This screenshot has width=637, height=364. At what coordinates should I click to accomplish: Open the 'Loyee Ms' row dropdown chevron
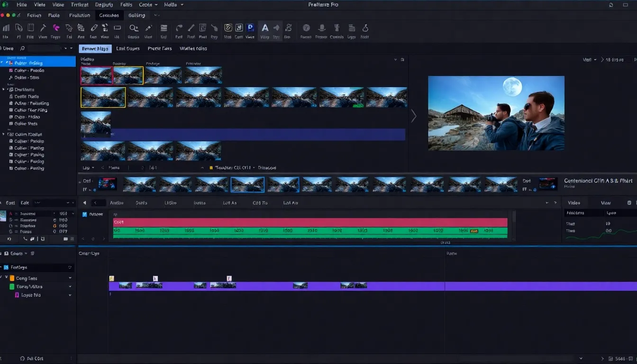(70, 295)
